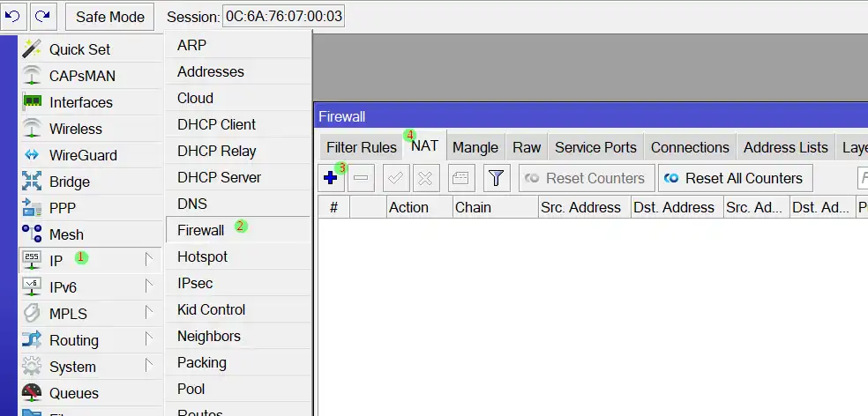The image size is (868, 416).
Task: Click the Chain column header
Action: (494, 207)
